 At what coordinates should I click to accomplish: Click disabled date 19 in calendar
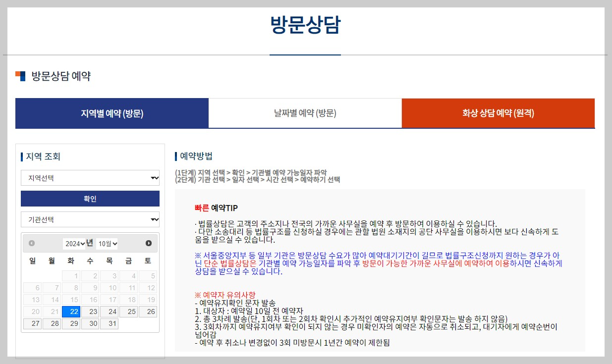[148, 300]
